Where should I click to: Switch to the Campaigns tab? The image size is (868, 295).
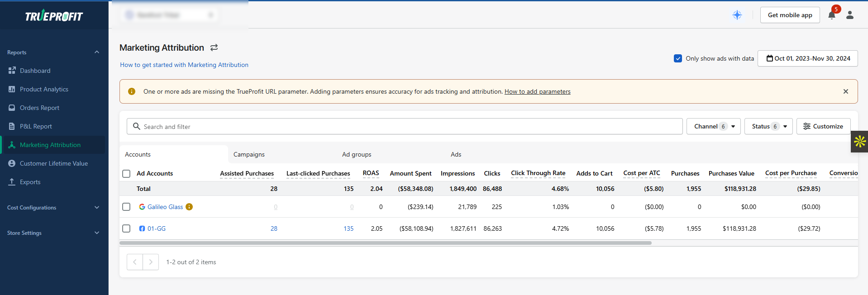(x=249, y=154)
